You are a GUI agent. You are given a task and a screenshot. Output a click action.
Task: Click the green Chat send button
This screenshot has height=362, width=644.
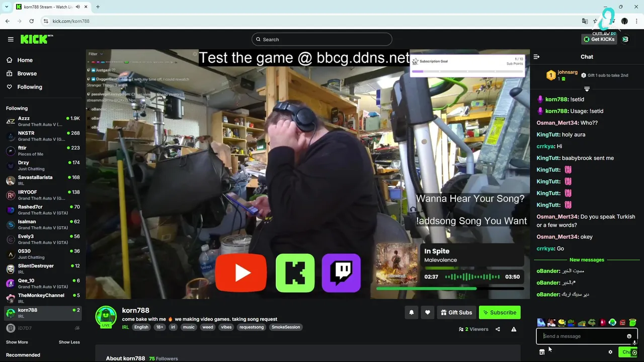[x=627, y=352]
